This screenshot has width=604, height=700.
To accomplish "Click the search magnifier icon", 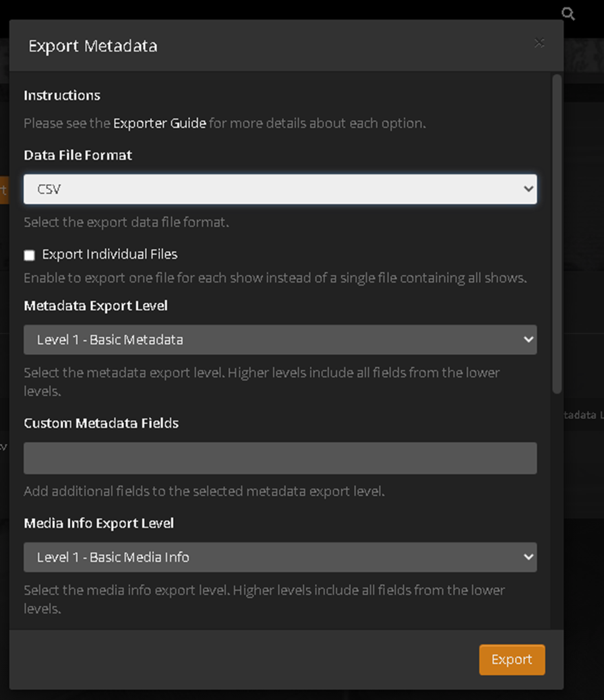I will tap(568, 13).
